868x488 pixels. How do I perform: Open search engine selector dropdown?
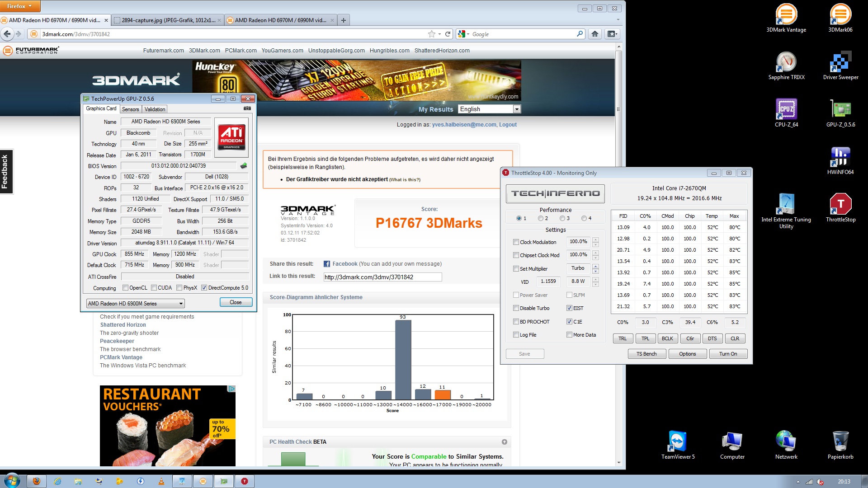click(x=463, y=34)
